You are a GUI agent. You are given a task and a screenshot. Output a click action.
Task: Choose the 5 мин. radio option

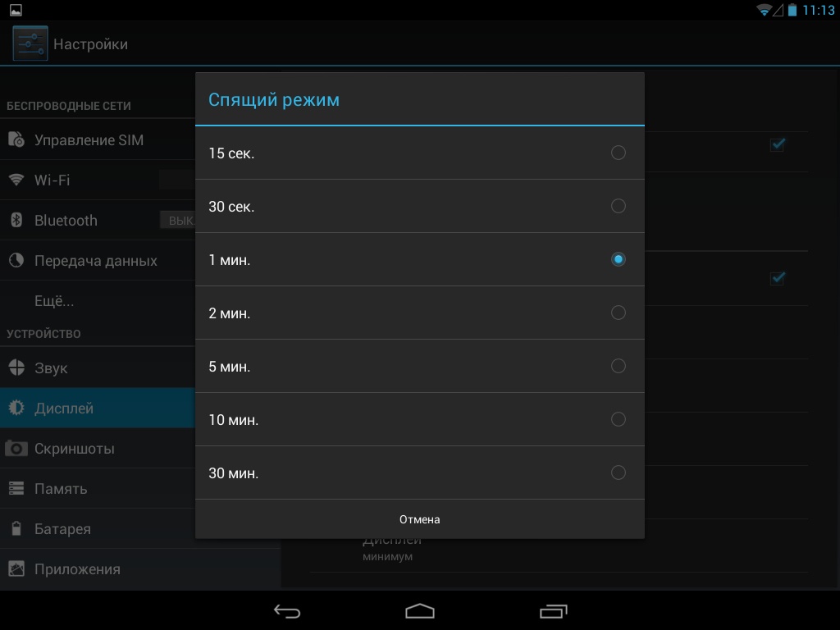tap(619, 366)
